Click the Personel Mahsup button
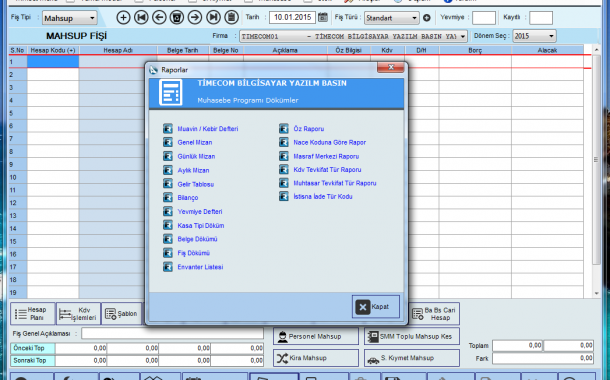 (316, 336)
